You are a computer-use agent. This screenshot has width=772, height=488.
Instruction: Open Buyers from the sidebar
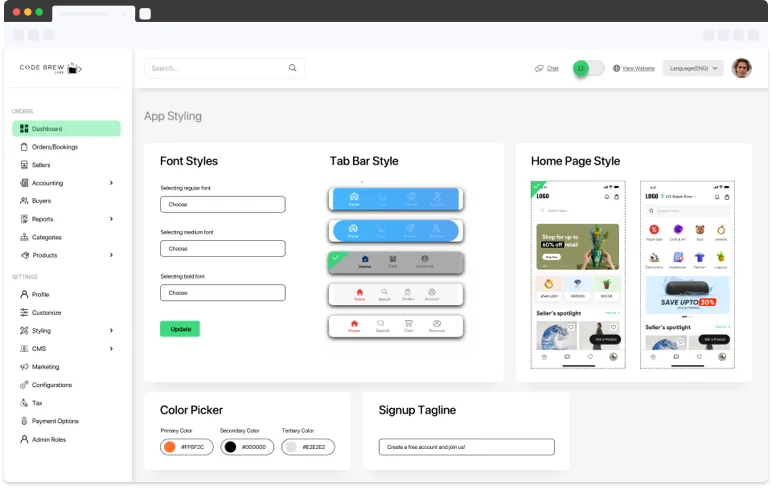click(41, 201)
